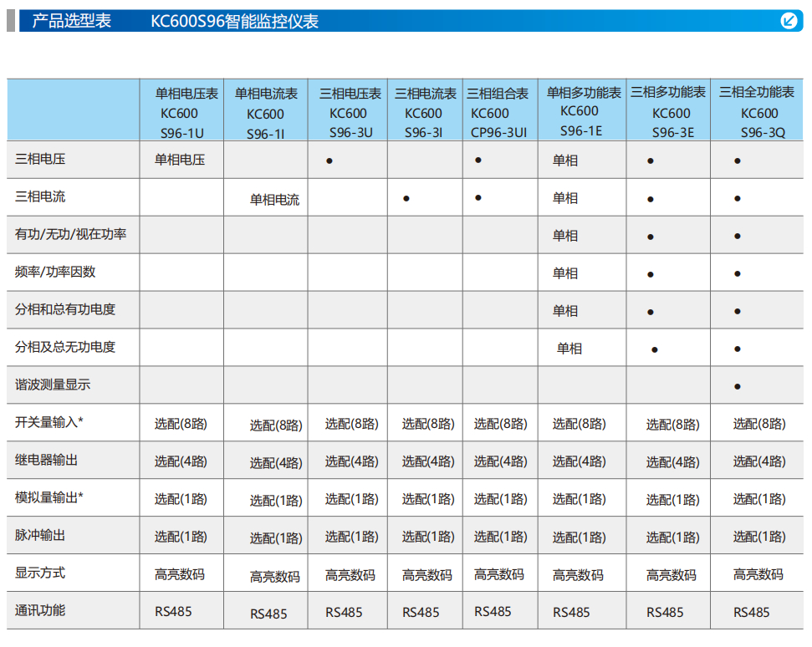Click the 有功/无功/视在功率 dot under S96-3Q
Screen dimensions: 812x647
(738, 236)
